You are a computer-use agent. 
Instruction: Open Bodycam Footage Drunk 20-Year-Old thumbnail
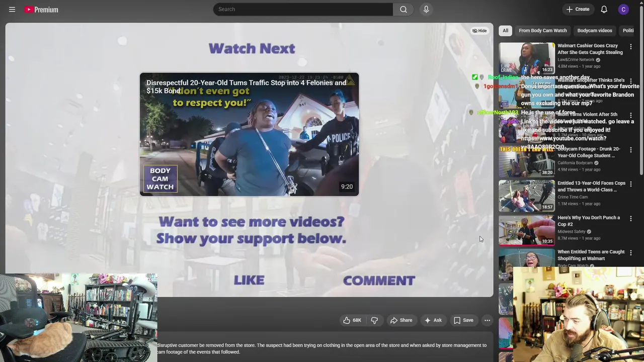coord(527,161)
